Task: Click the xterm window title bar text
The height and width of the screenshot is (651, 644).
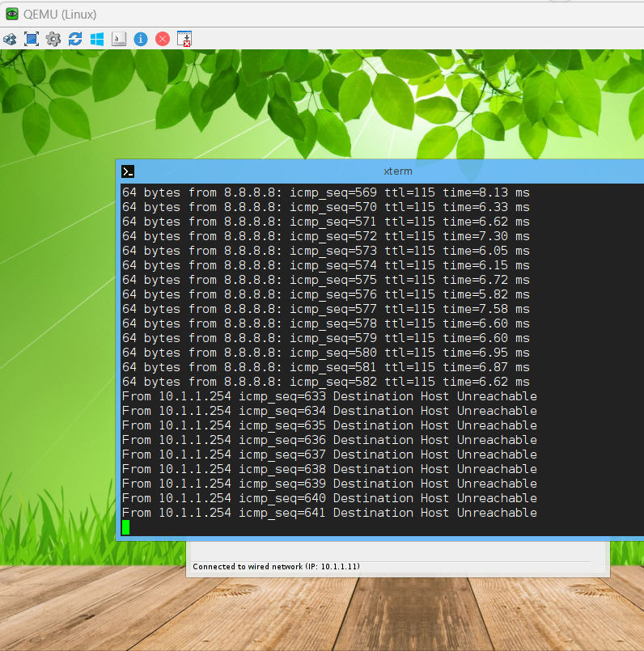Action: [397, 171]
